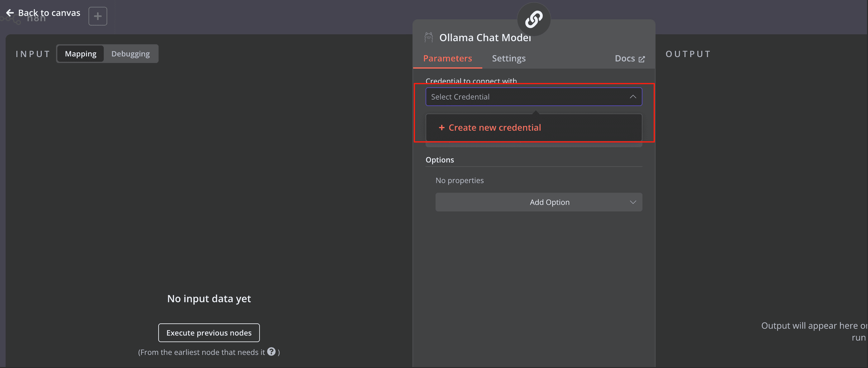Click the Docs external link icon
Image resolution: width=868 pixels, height=368 pixels.
(641, 59)
